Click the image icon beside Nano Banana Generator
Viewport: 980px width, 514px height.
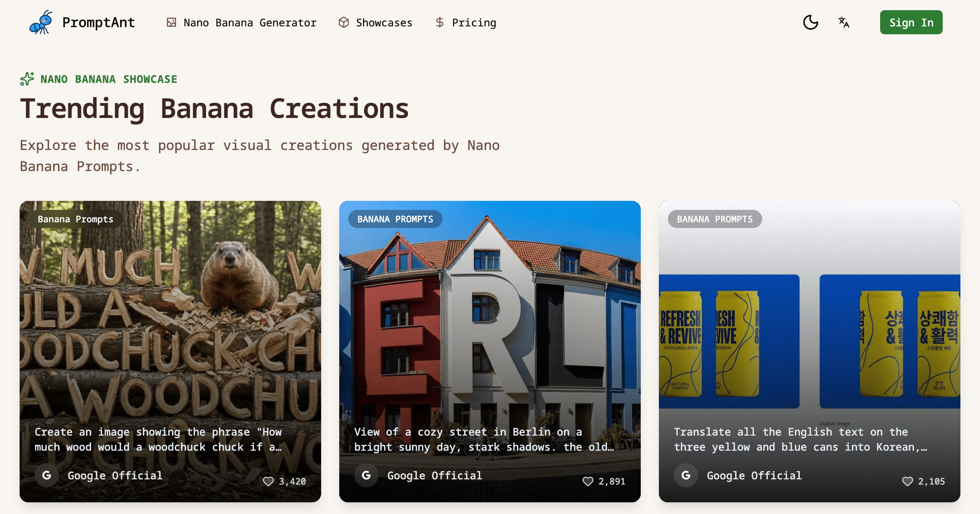pos(171,23)
